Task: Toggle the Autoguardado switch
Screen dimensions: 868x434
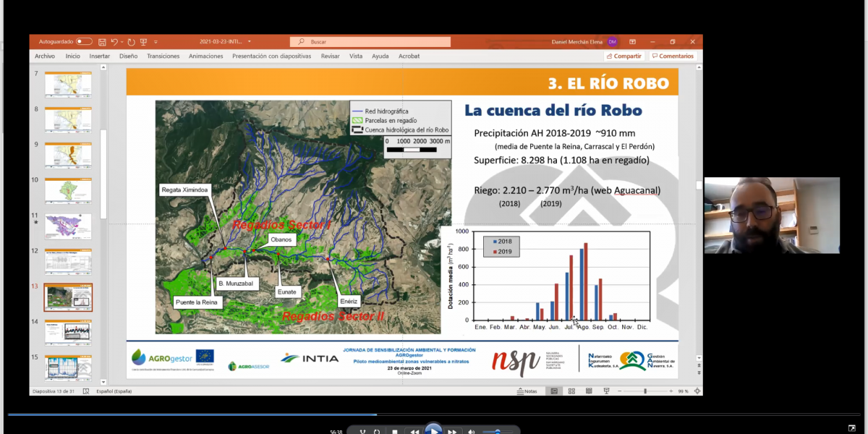Action: tap(84, 42)
